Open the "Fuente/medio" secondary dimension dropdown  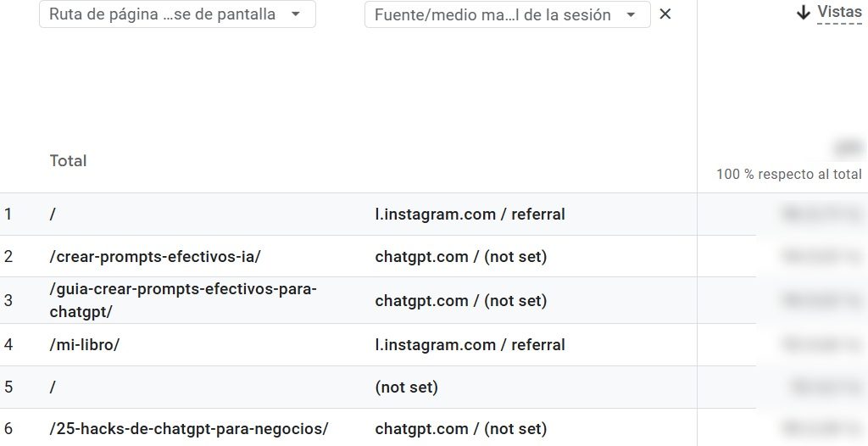[507, 14]
